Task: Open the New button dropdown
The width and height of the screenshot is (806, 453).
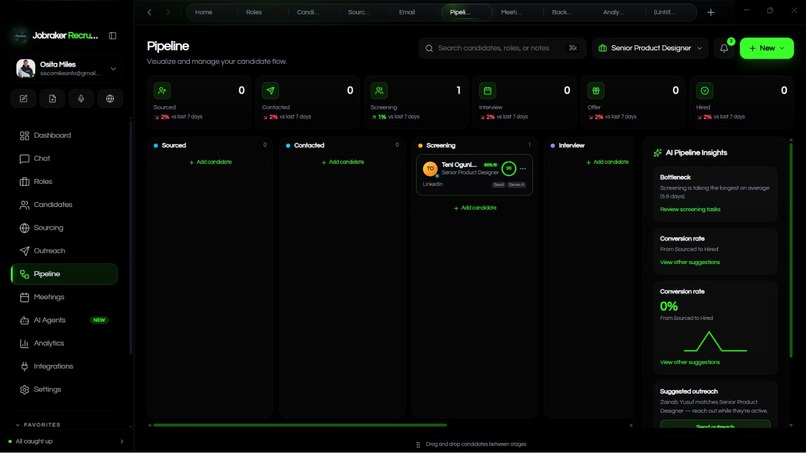Action: (766, 48)
